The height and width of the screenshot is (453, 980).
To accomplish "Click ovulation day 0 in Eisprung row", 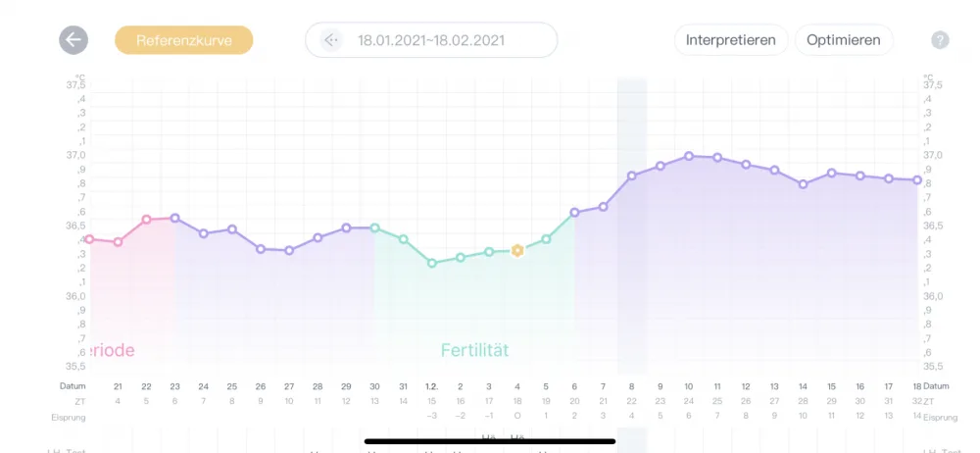I will click(516, 416).
